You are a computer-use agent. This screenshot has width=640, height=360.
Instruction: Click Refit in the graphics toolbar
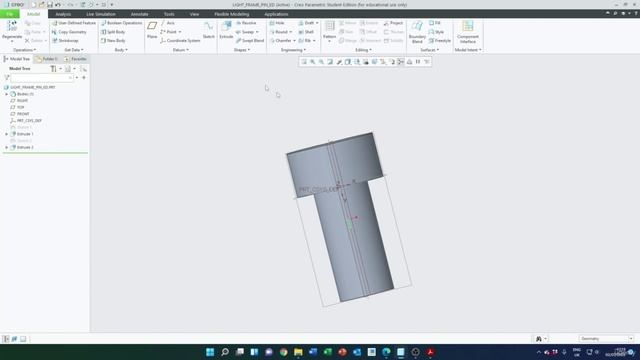pyautogui.click(x=304, y=62)
